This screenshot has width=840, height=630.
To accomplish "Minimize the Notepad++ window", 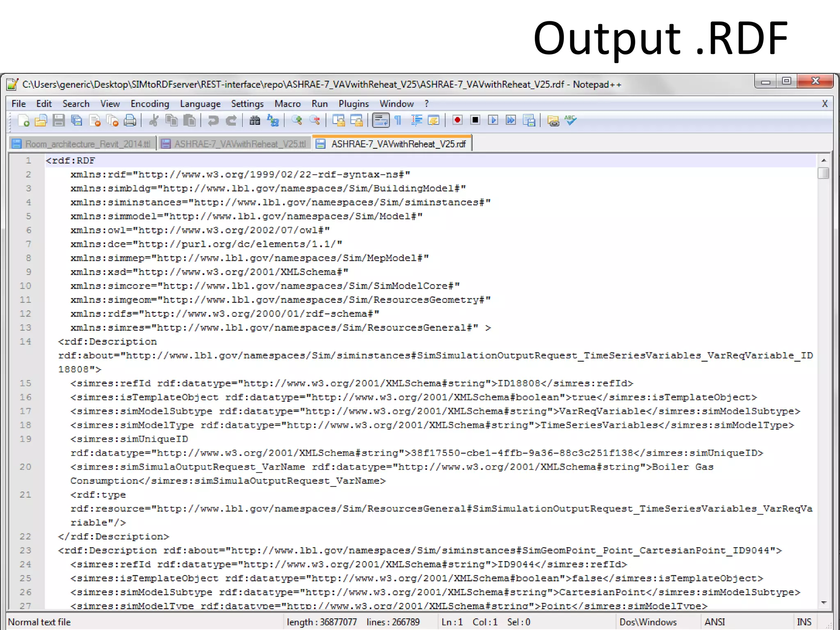I will 765,82.
